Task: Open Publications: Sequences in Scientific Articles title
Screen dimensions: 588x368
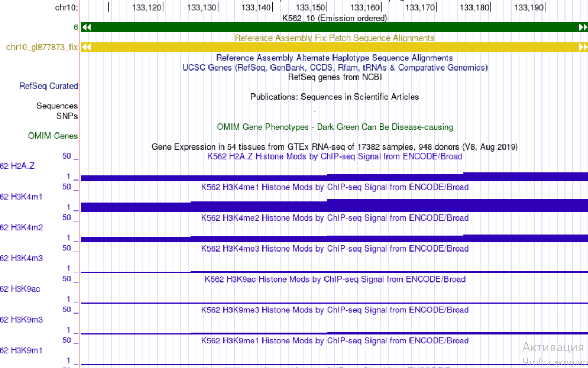Action: click(335, 97)
